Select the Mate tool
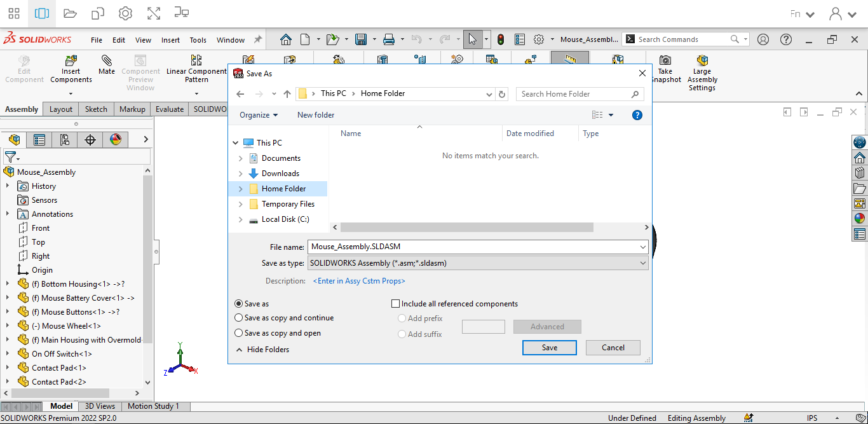This screenshot has height=424, width=868. coord(106,71)
